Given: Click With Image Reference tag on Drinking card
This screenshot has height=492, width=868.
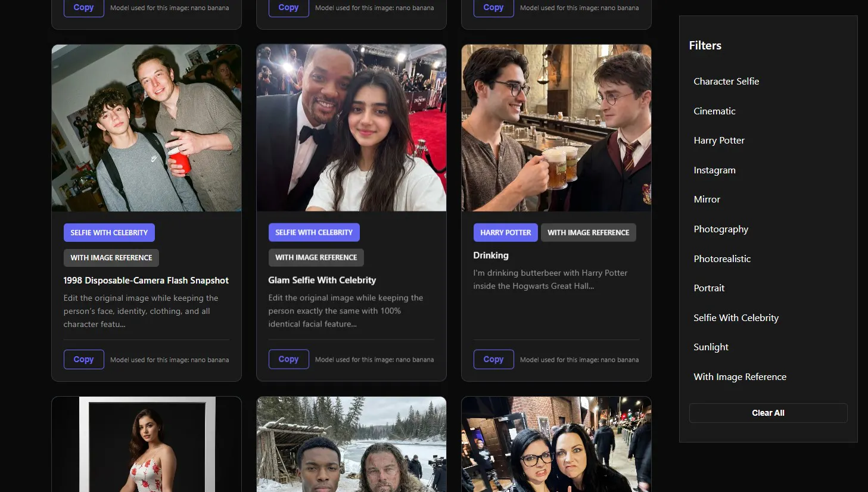Looking at the screenshot, I should pyautogui.click(x=589, y=232).
